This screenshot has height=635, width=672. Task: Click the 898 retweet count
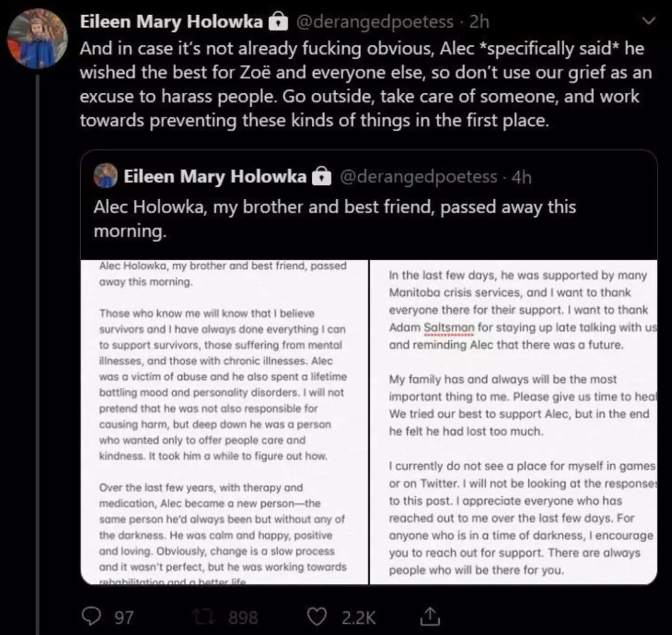point(243,617)
